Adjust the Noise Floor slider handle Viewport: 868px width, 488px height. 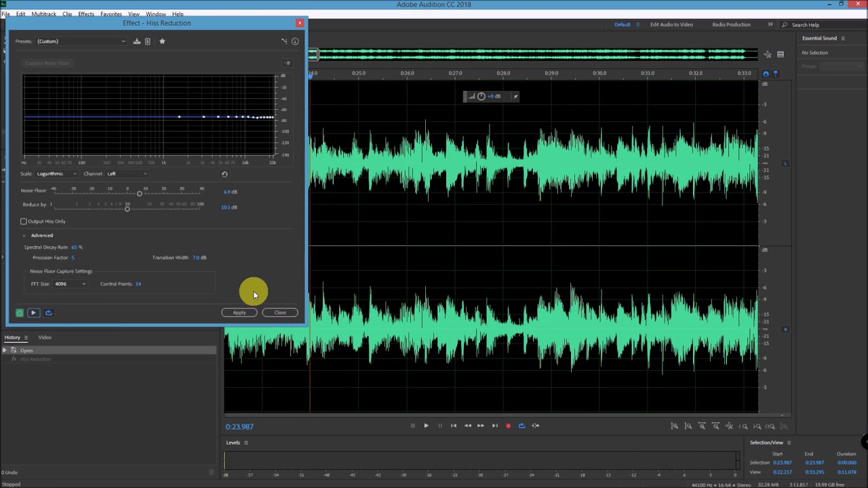[140, 194]
